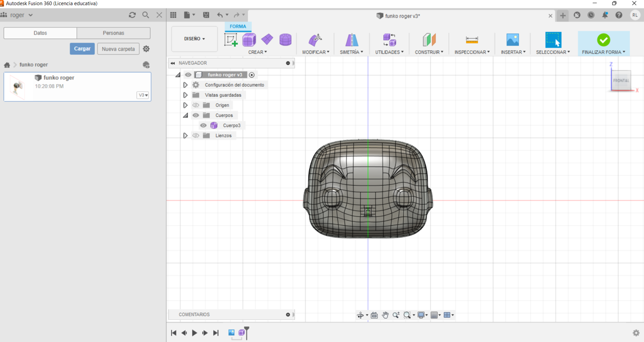644x342 pixels.
Task: Click the Create Sketch icon
Action: pyautogui.click(x=231, y=40)
